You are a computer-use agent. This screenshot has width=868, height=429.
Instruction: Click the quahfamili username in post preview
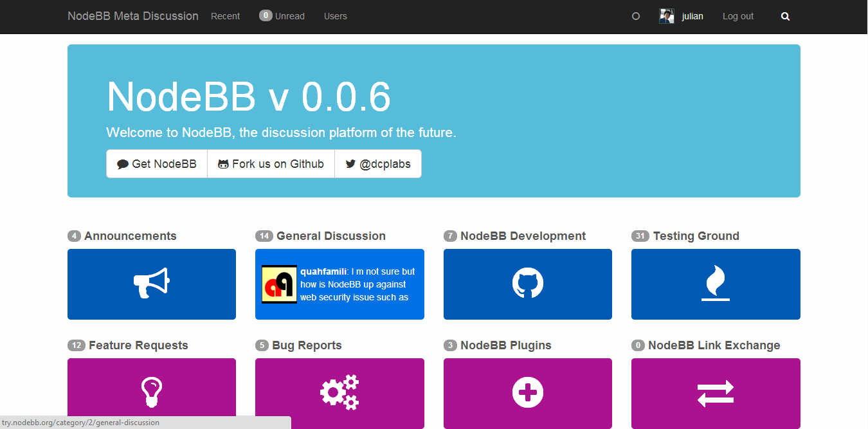[323, 271]
